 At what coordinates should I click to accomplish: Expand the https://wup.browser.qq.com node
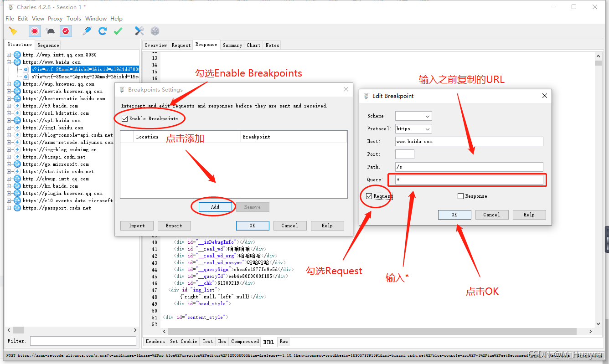tap(9, 84)
